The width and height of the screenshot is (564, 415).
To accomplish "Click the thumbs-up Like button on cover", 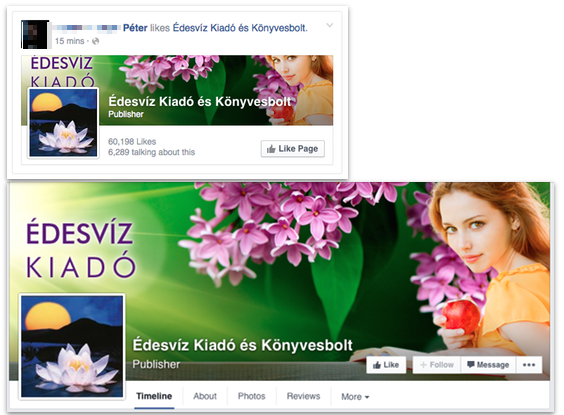I will click(386, 365).
